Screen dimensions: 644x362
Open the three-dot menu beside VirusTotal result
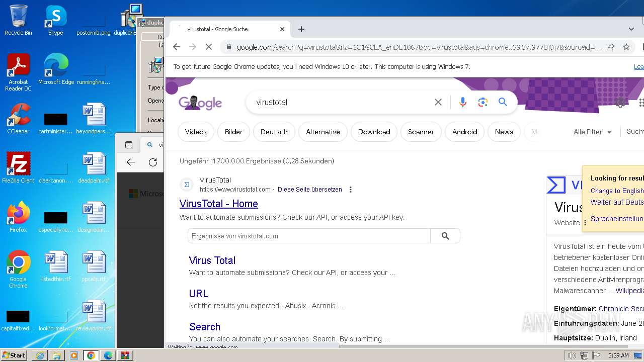tap(351, 190)
